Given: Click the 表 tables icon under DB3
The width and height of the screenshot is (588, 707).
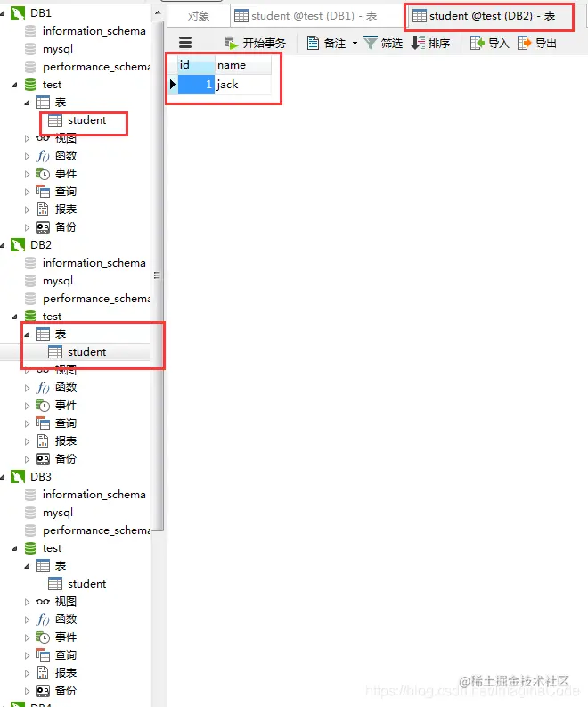Looking at the screenshot, I should (x=43, y=566).
